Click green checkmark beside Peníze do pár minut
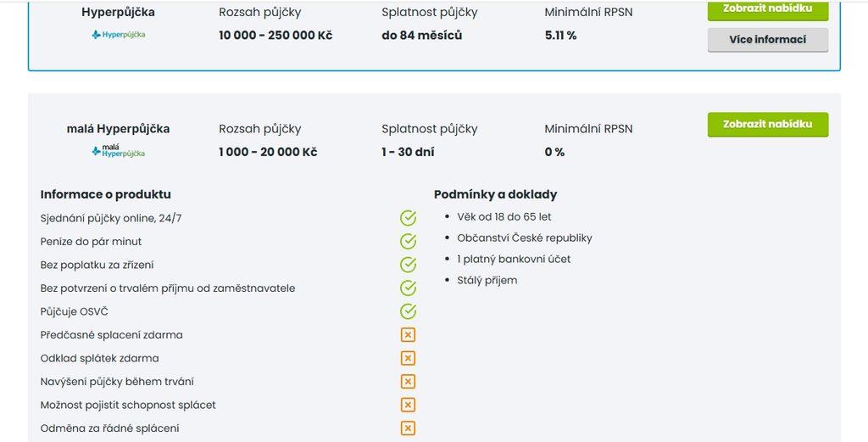The width and height of the screenshot is (868, 442). pos(408,242)
